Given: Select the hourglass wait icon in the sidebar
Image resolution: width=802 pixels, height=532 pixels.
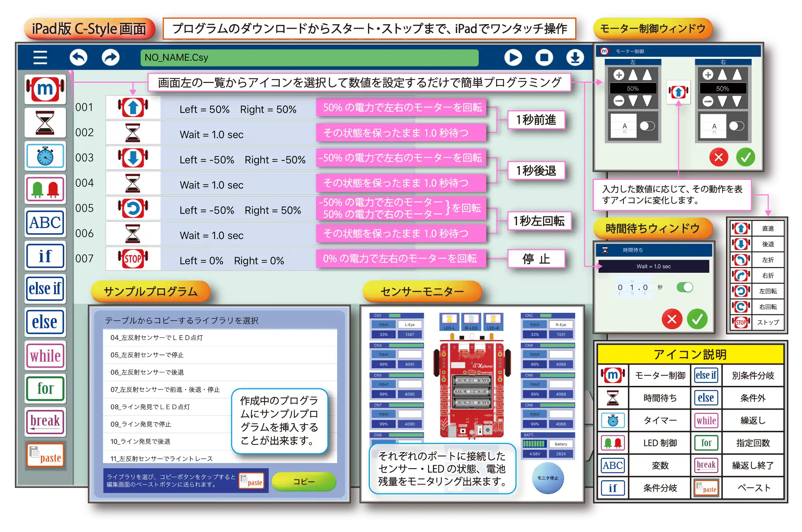Looking at the screenshot, I should pyautogui.click(x=45, y=123).
